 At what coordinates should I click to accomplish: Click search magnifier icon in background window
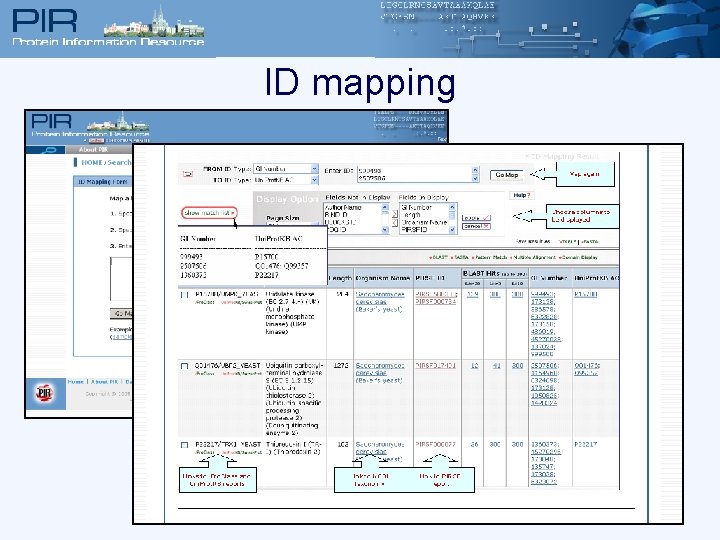coord(48,150)
